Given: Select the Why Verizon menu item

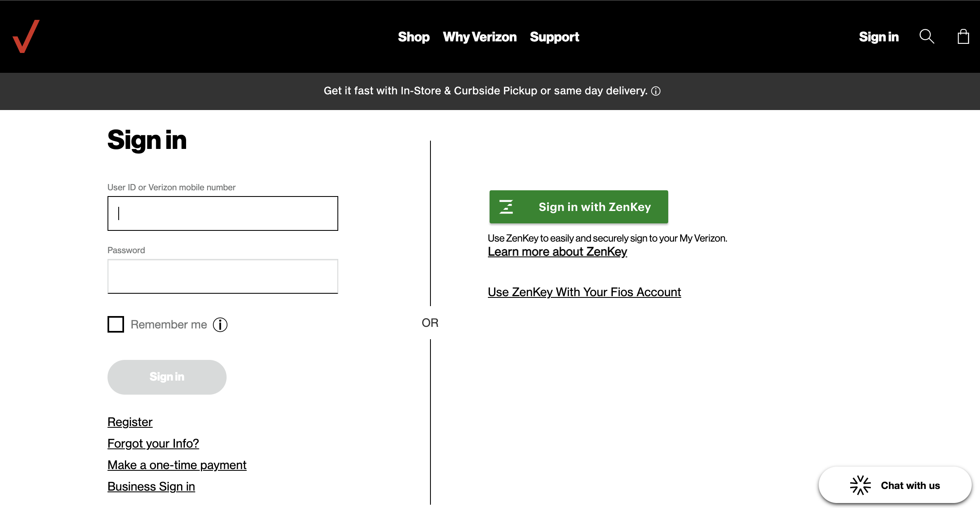Looking at the screenshot, I should [480, 36].
